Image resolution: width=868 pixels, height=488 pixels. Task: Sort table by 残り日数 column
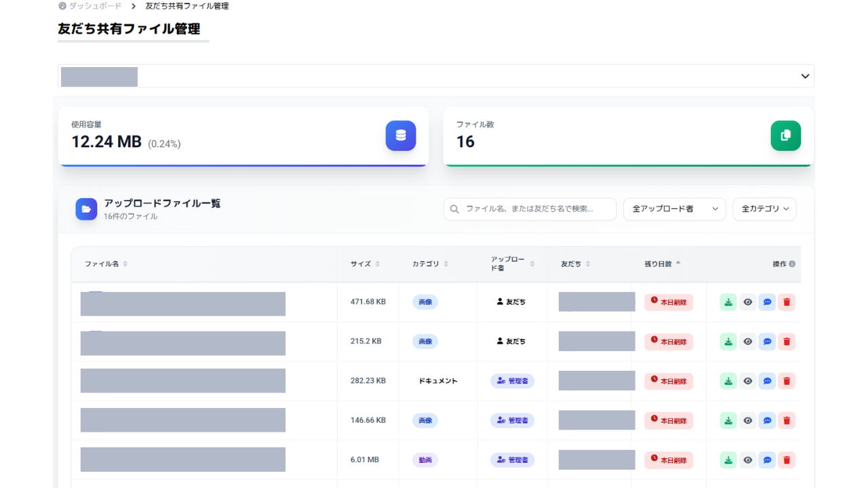click(x=662, y=264)
